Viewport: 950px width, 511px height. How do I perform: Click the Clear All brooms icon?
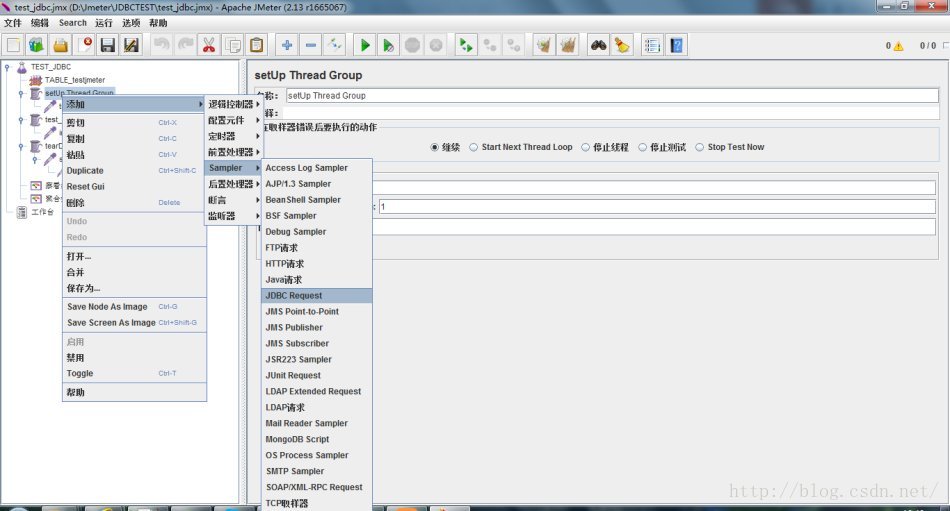568,45
